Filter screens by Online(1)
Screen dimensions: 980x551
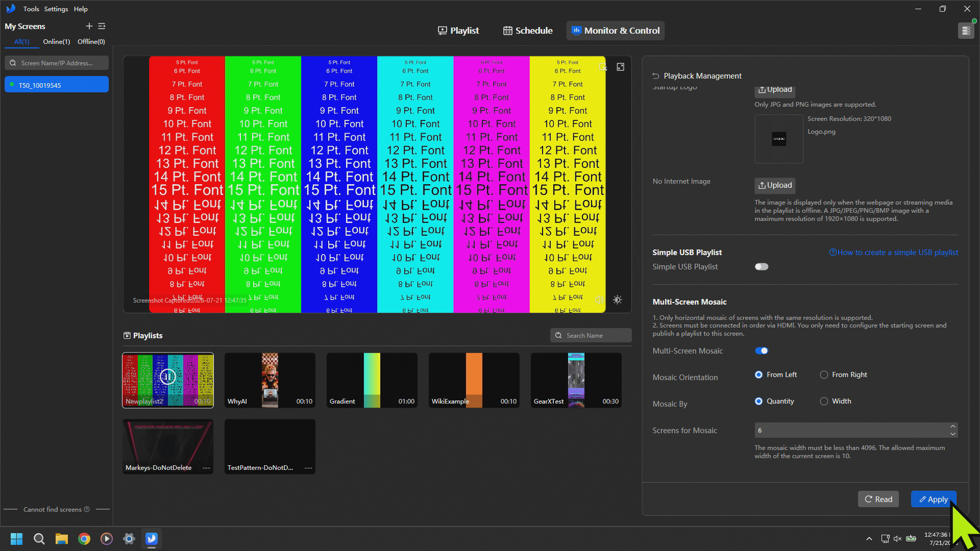tap(56, 41)
